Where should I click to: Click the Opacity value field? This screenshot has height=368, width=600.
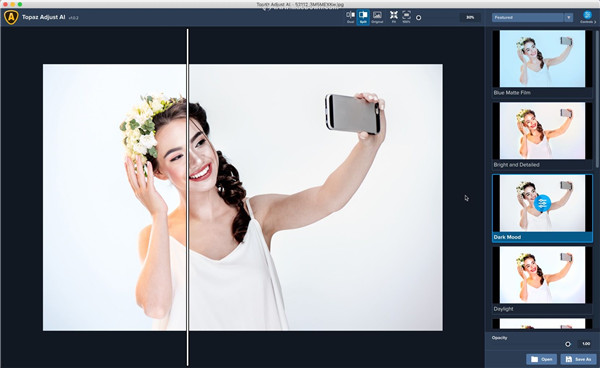(585, 344)
